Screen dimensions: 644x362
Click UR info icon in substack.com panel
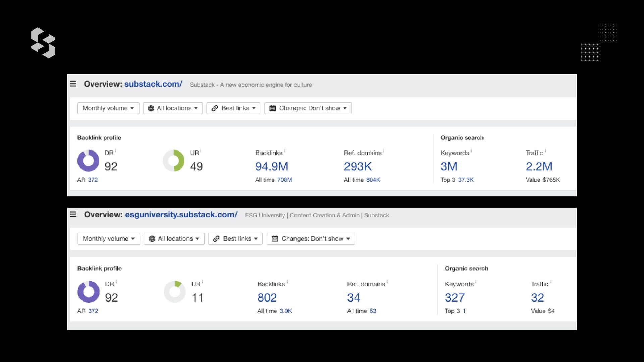tap(201, 151)
